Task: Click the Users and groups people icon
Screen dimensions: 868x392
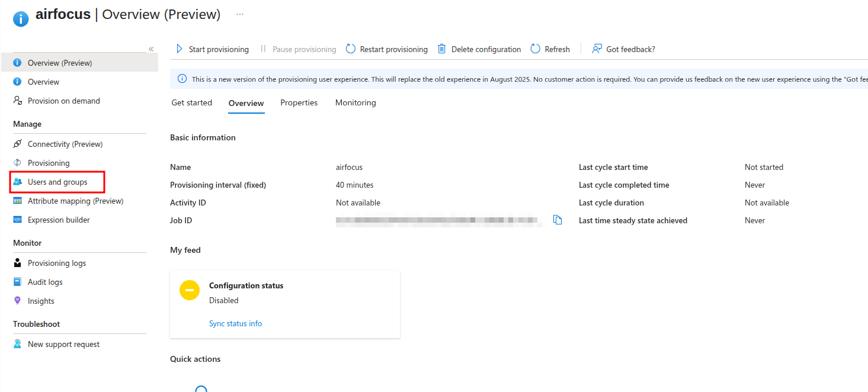Action: point(18,182)
